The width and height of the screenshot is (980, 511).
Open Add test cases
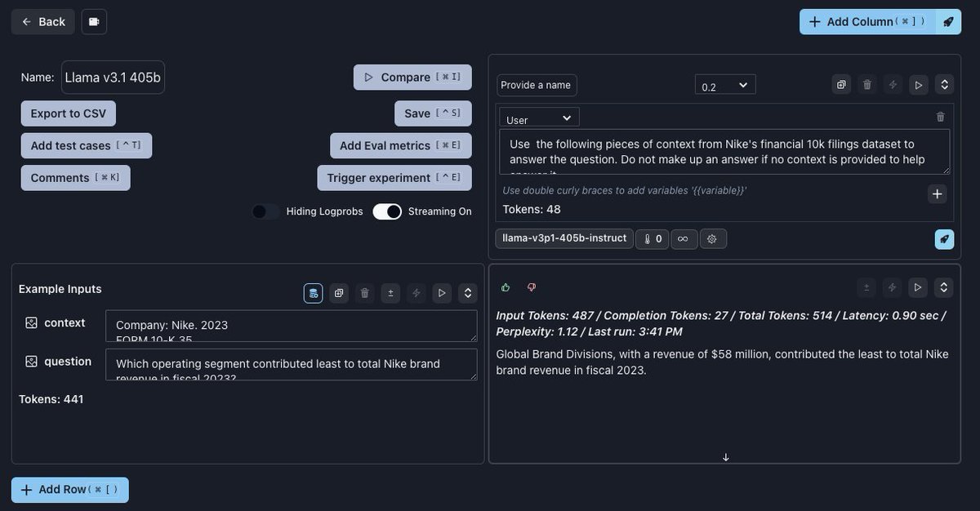87,145
